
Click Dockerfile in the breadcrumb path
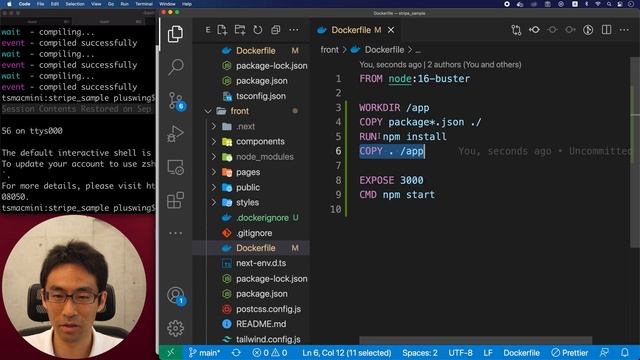tap(384, 50)
